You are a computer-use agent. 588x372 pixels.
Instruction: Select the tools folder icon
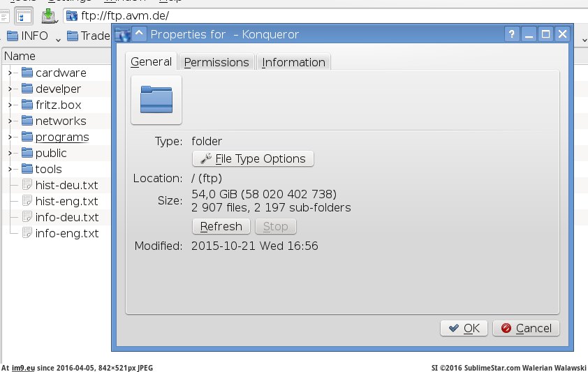(27, 169)
